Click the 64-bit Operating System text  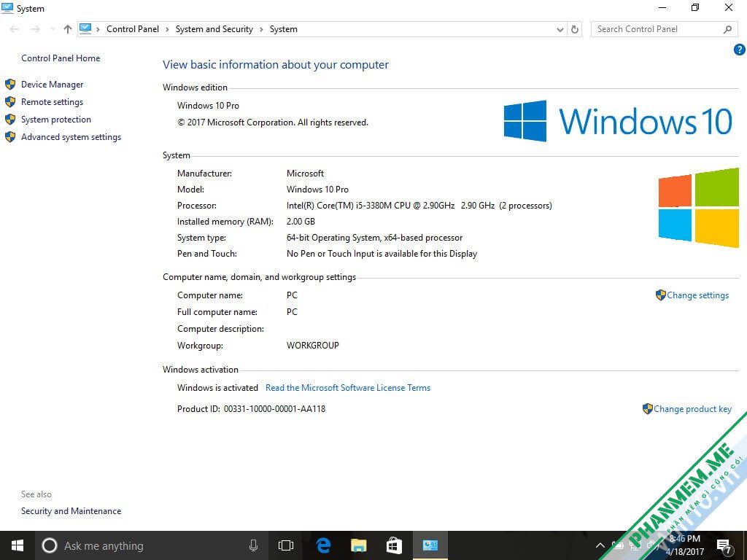click(374, 238)
